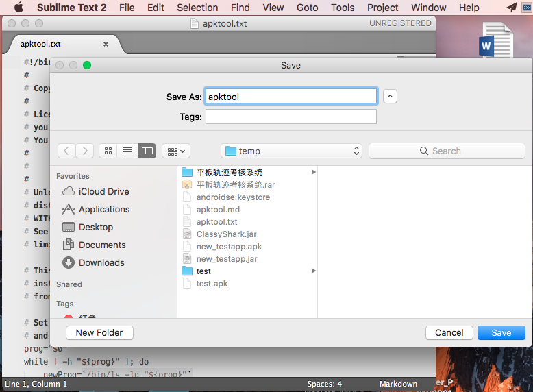Switch to icon view

(108, 151)
